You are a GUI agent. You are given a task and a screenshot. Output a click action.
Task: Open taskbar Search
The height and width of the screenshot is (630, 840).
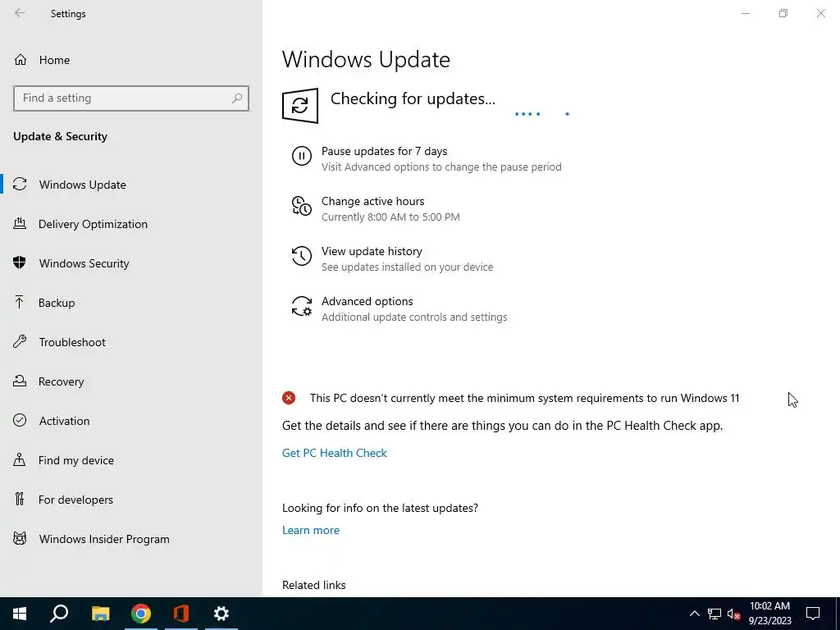[x=59, y=614]
